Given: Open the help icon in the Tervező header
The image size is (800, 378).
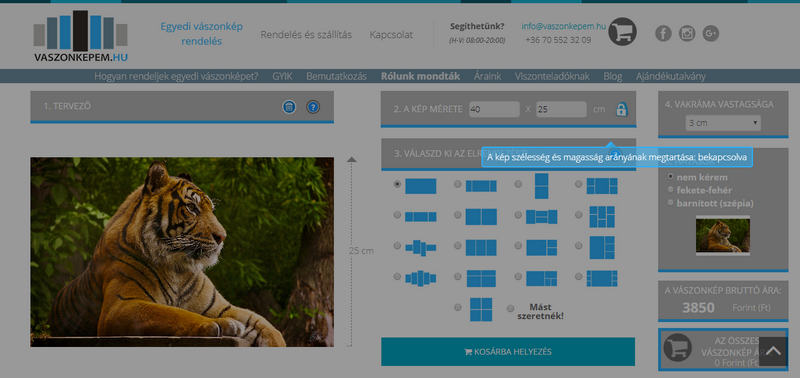Looking at the screenshot, I should [313, 107].
